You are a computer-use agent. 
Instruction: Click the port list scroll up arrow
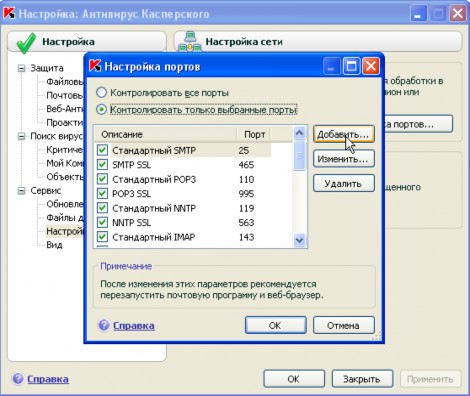tap(299, 133)
